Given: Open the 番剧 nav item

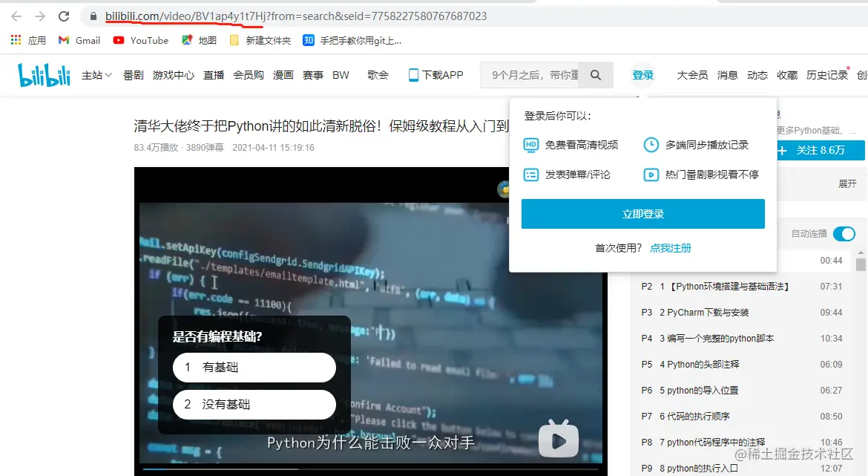Looking at the screenshot, I should (x=134, y=75).
